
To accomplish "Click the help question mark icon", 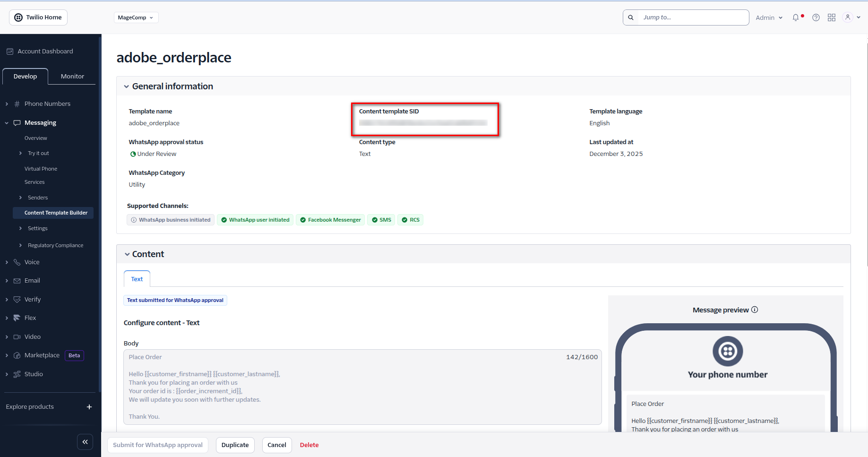I will pyautogui.click(x=816, y=17).
